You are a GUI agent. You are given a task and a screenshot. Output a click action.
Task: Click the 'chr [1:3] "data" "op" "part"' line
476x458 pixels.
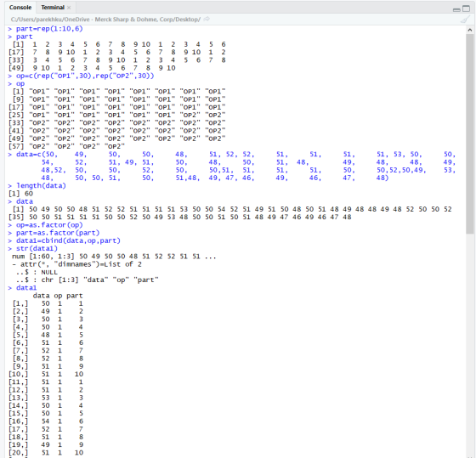click(87, 280)
